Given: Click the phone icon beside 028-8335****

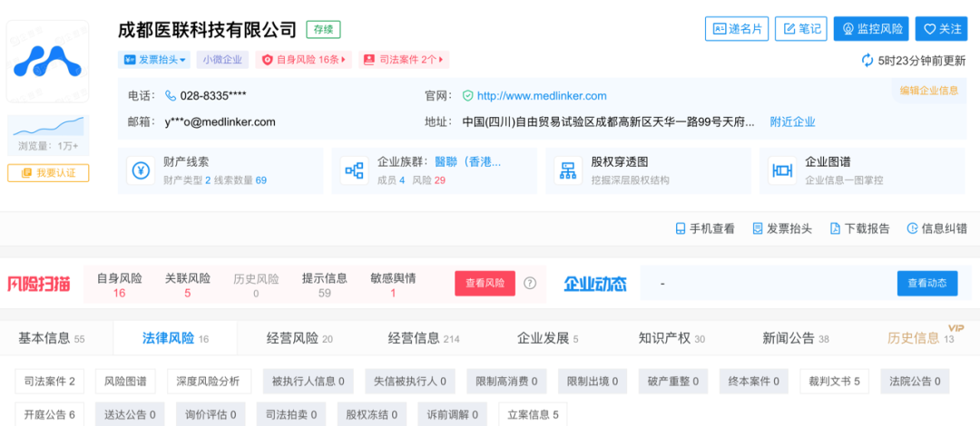Looking at the screenshot, I should coord(171,95).
